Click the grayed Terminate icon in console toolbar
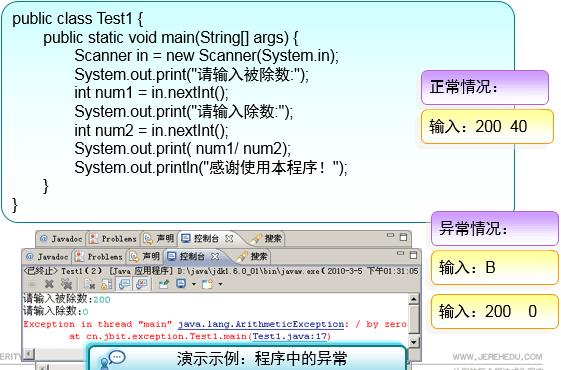Viewport: 561px width, 370px height. pos(31,284)
